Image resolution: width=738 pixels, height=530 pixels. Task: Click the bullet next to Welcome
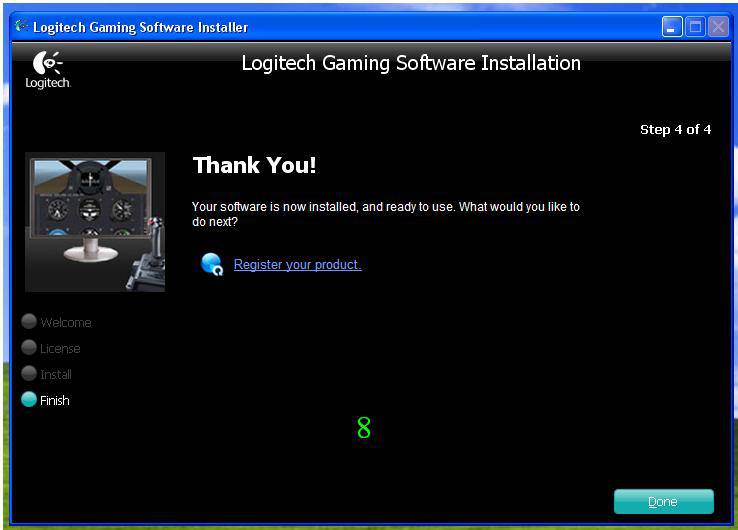(29, 321)
